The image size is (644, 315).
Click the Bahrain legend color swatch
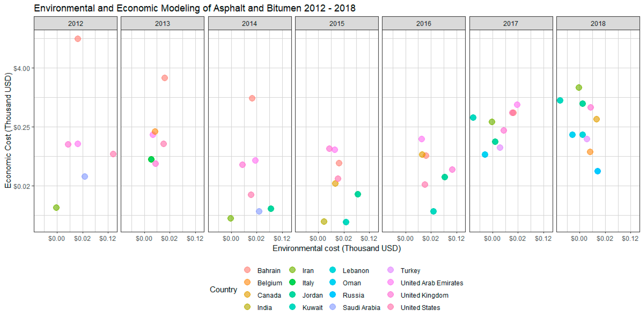pyautogui.click(x=247, y=270)
